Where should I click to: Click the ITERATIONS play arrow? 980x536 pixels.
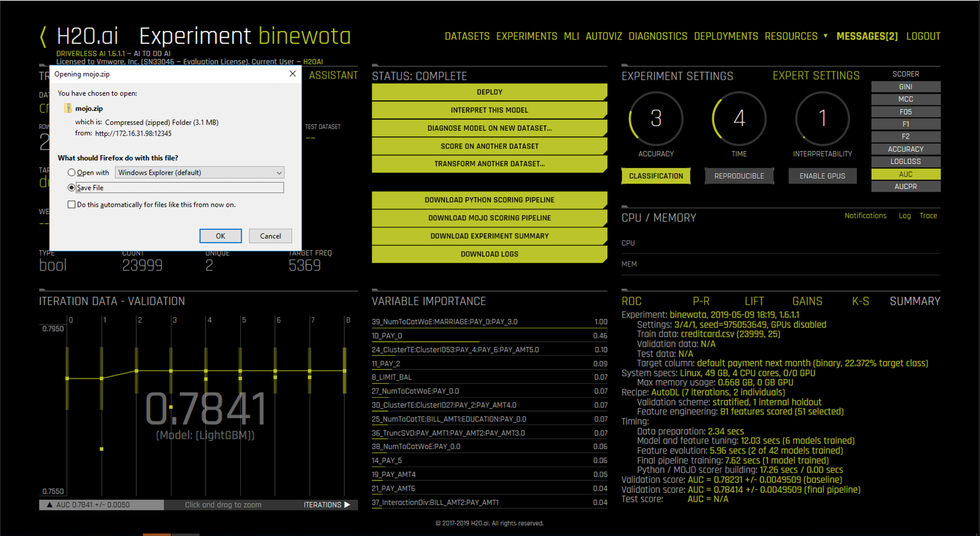click(x=347, y=505)
